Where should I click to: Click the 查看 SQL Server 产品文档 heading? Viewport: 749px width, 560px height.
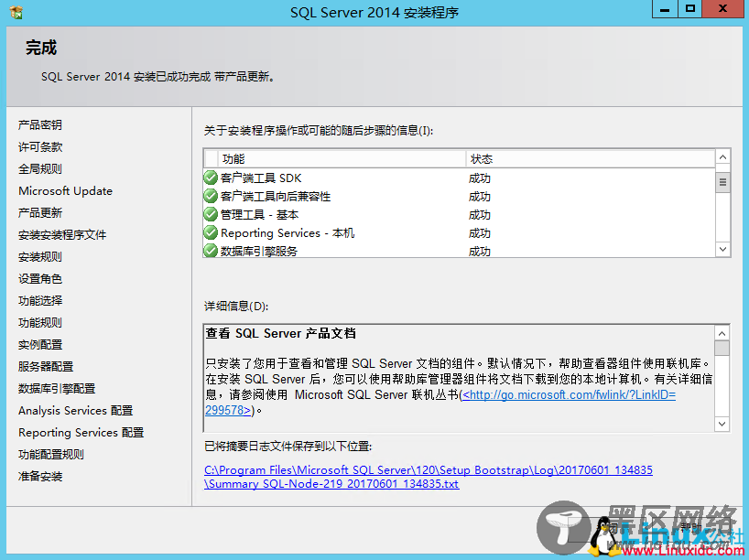pos(281,333)
